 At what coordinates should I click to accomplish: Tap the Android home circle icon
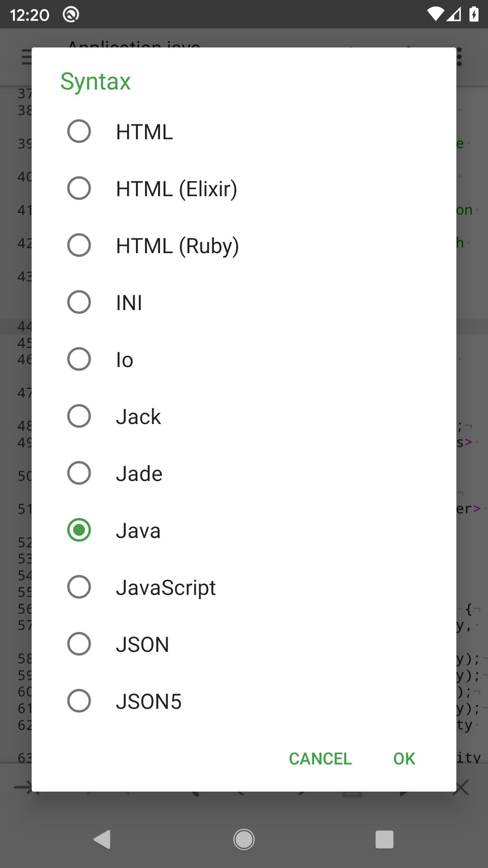point(244,840)
